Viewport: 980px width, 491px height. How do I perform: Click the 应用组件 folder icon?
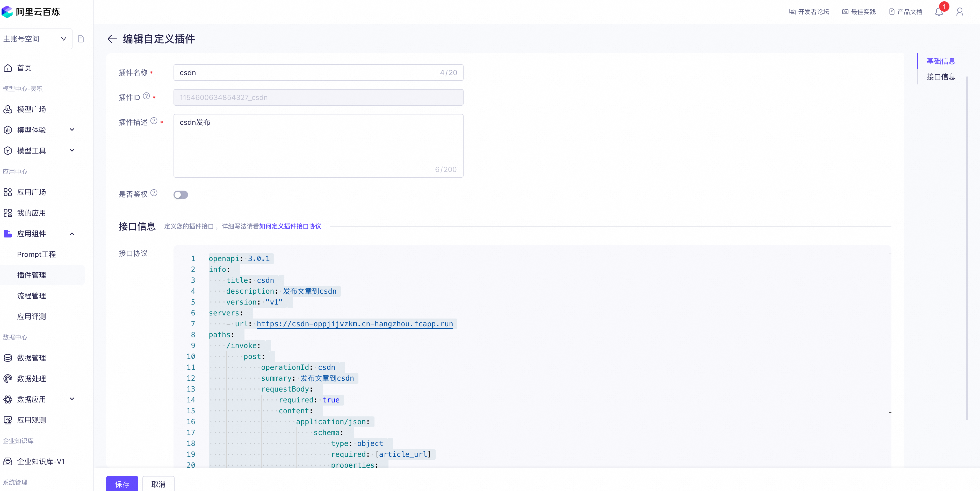click(x=8, y=234)
